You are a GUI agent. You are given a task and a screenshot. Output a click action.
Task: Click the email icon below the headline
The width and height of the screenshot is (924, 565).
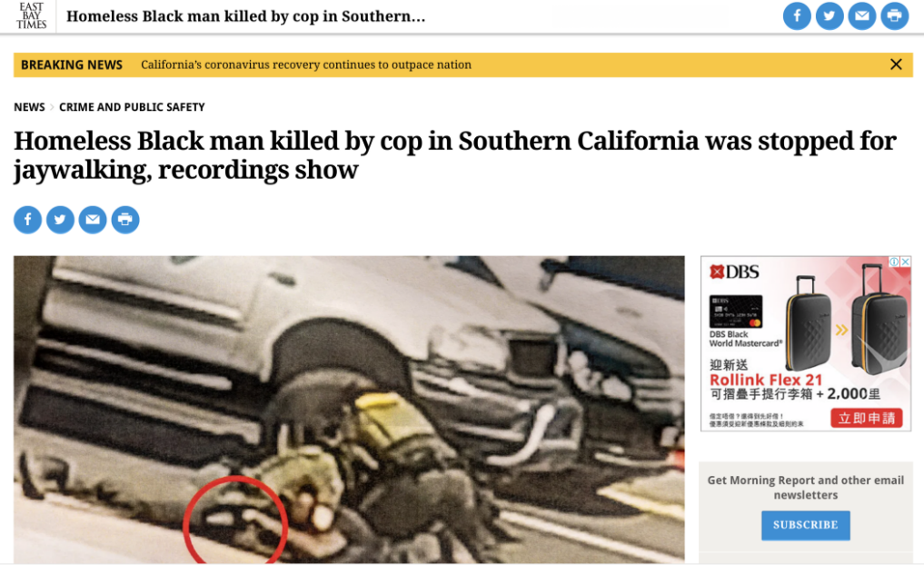(93, 220)
